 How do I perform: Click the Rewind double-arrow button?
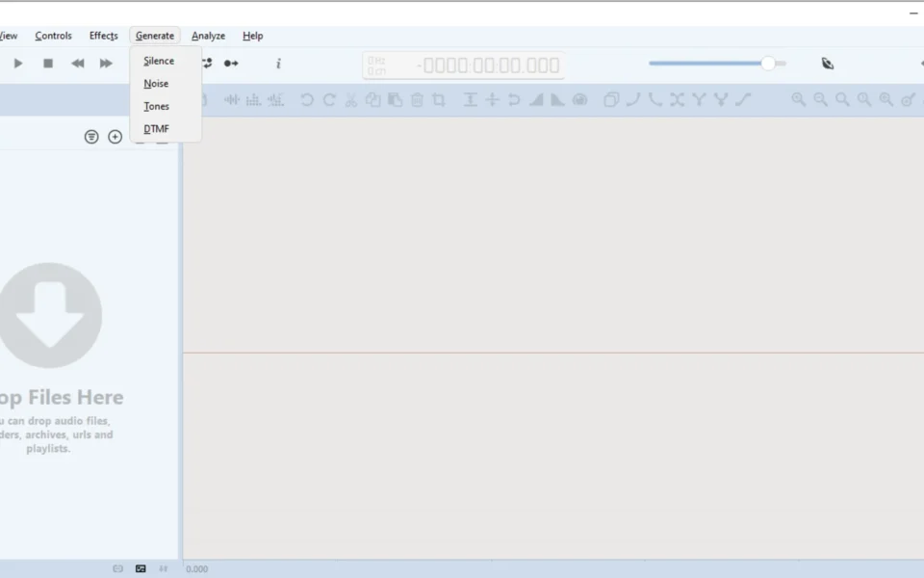click(x=78, y=64)
